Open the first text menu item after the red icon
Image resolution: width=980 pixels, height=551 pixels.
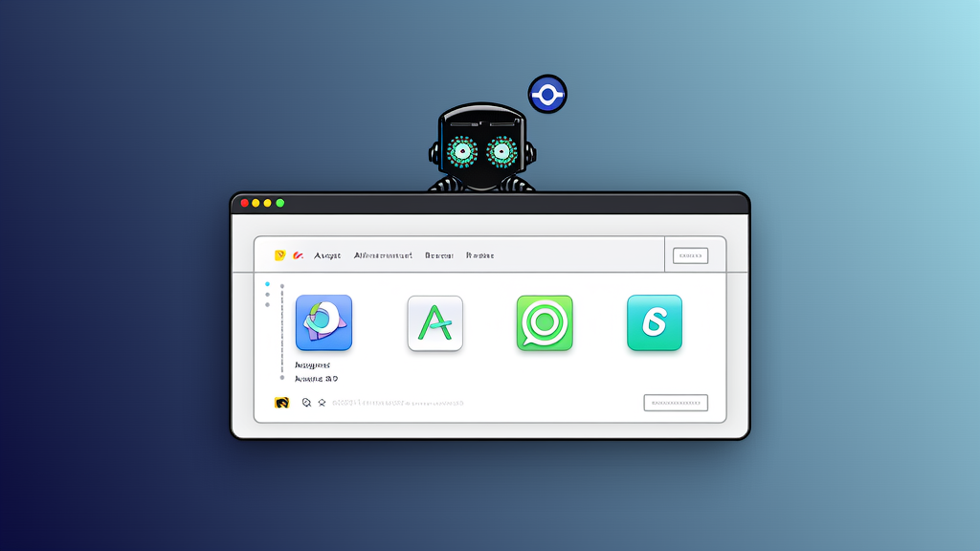[x=327, y=255]
